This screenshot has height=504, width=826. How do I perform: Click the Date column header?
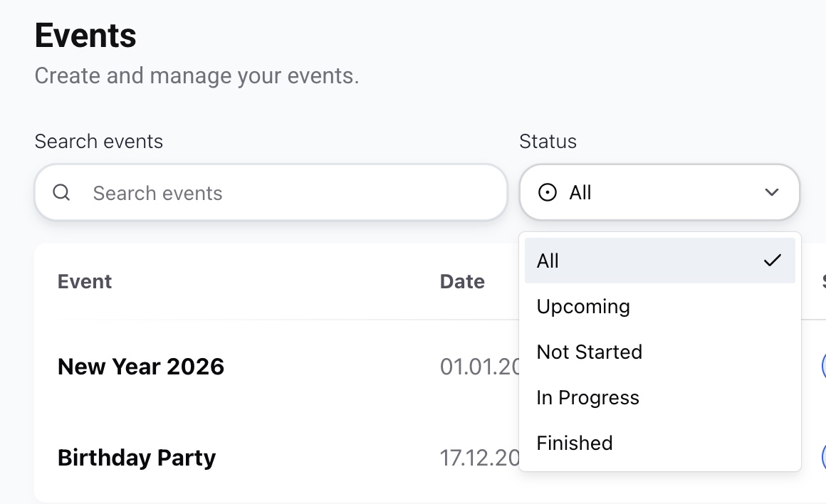pyautogui.click(x=462, y=282)
